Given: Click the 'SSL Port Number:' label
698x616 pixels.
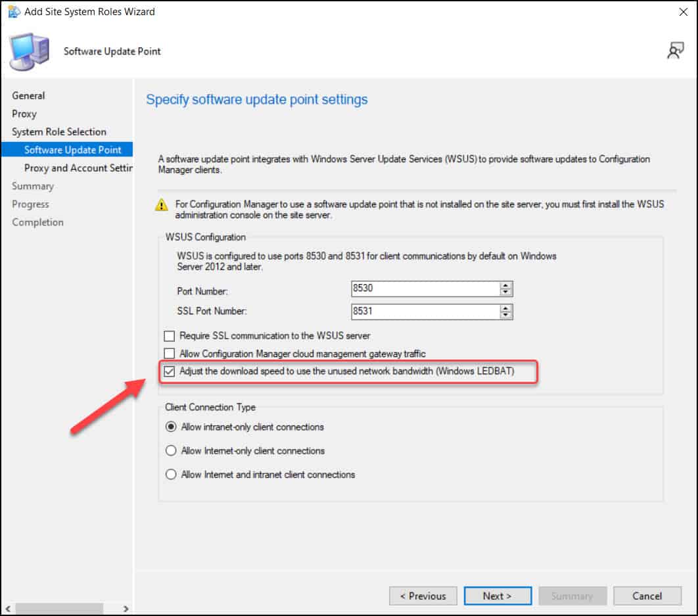Looking at the screenshot, I should tap(212, 311).
